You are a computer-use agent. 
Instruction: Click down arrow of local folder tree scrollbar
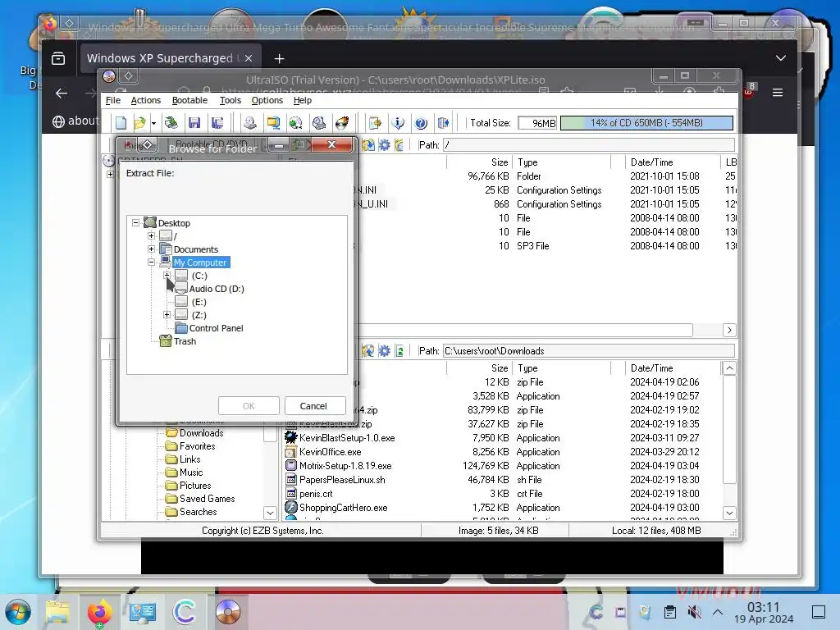(x=270, y=513)
